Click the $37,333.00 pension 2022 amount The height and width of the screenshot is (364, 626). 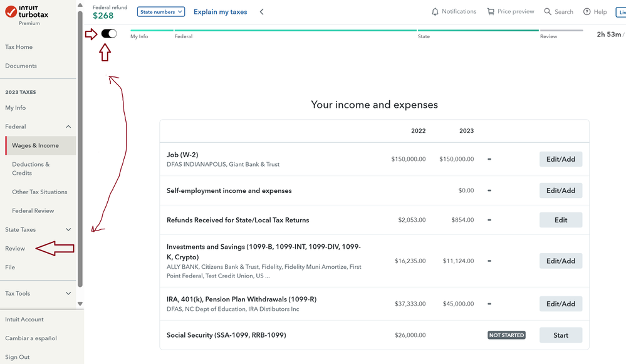[410, 304]
